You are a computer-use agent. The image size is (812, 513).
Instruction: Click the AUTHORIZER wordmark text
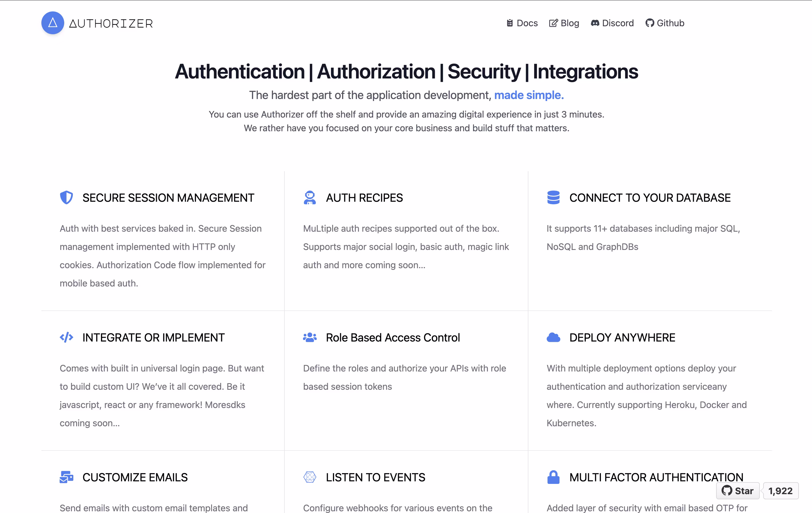(111, 23)
